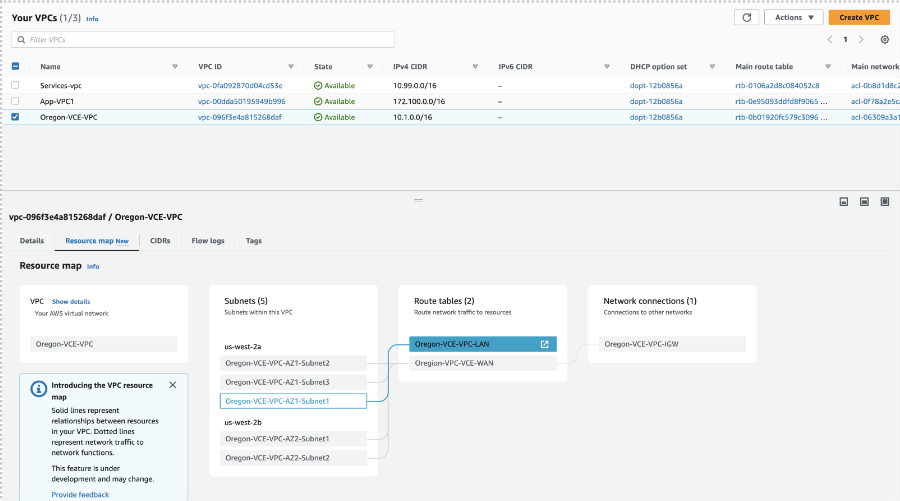Click in the Filter VPCs search field
The height and width of the screenshot is (501, 900).
(205, 40)
